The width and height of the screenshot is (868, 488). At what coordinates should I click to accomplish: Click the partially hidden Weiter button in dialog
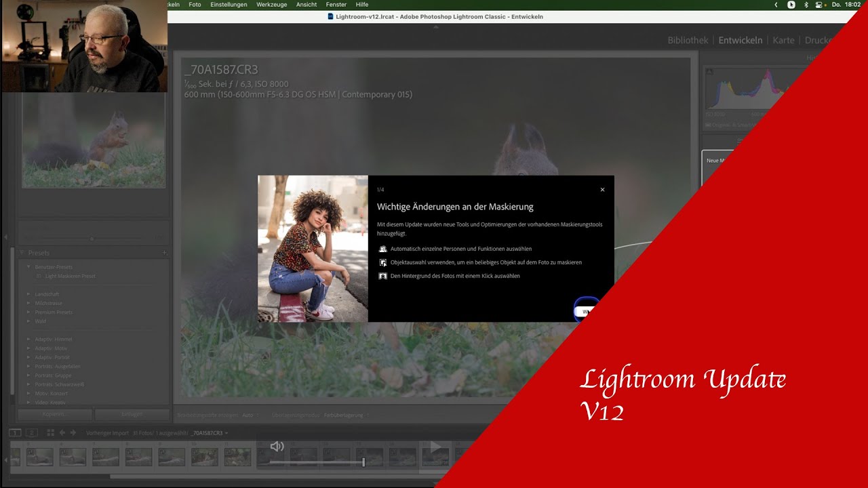586,312
